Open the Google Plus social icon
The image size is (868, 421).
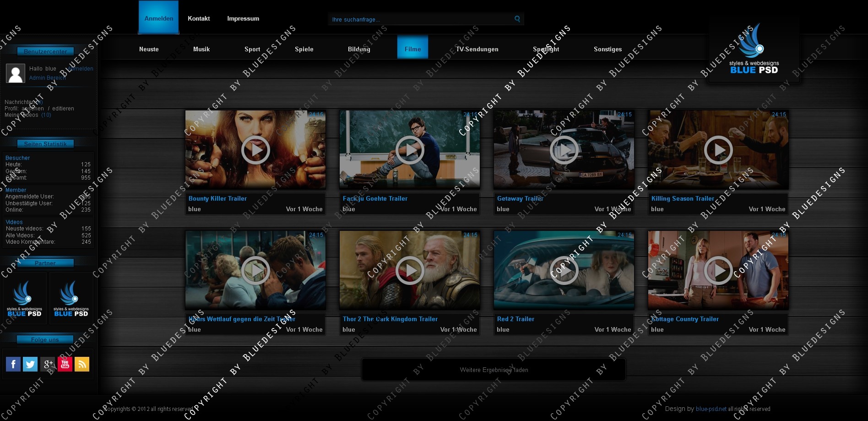click(x=48, y=364)
